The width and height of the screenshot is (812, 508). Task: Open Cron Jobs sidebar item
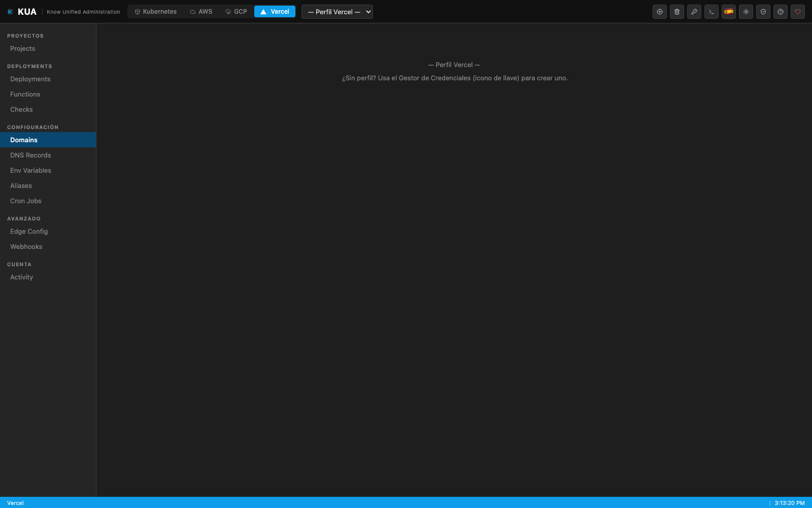[48, 201]
